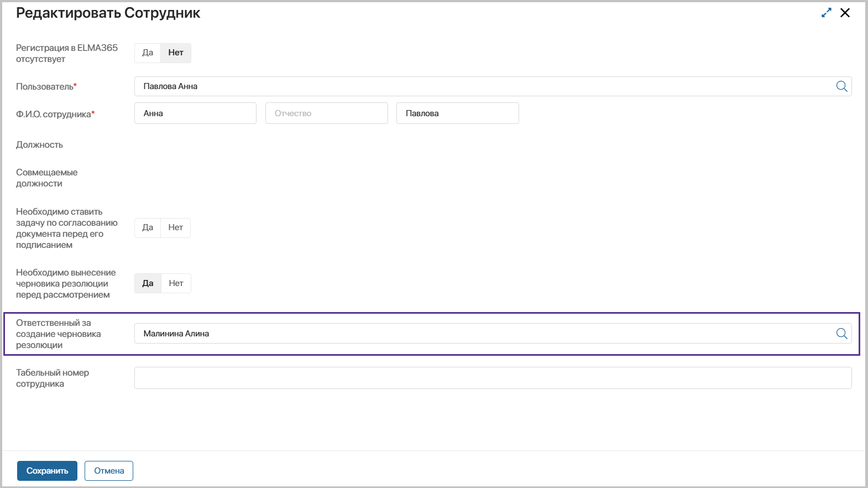
Task: Click search icon in Ответственный field
Action: tap(841, 334)
